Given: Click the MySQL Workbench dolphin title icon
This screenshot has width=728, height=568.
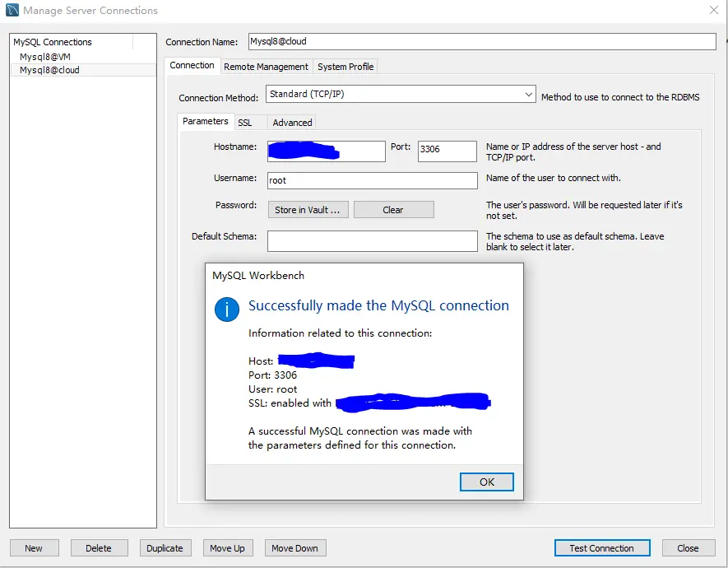Looking at the screenshot, I should click(x=12, y=10).
